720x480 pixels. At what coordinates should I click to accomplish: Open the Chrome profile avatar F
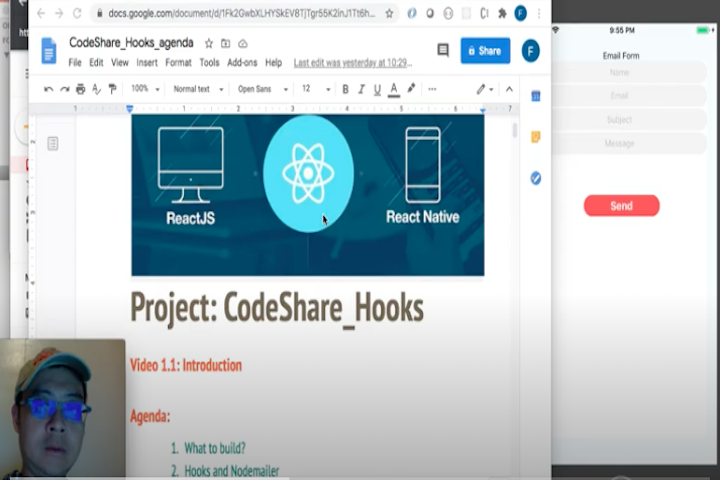click(520, 13)
